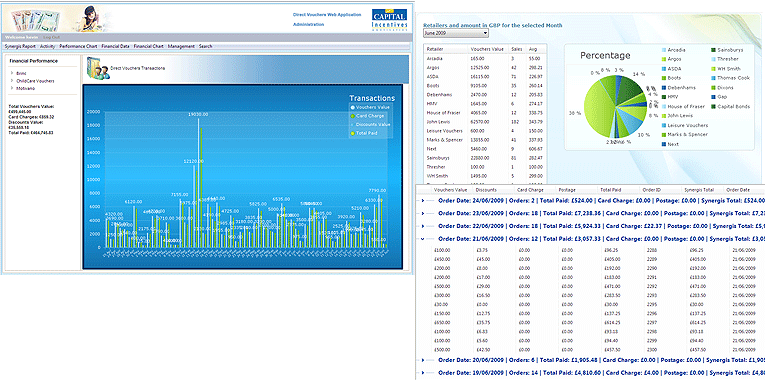Screen dimensions: 768x380
Task: Select the Arcadia retailer row
Action: 484,58
